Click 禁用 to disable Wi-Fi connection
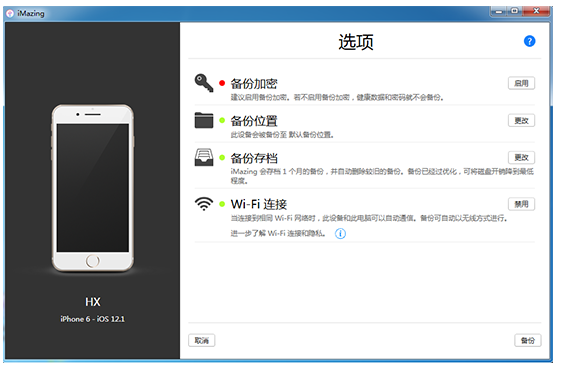 coord(521,204)
